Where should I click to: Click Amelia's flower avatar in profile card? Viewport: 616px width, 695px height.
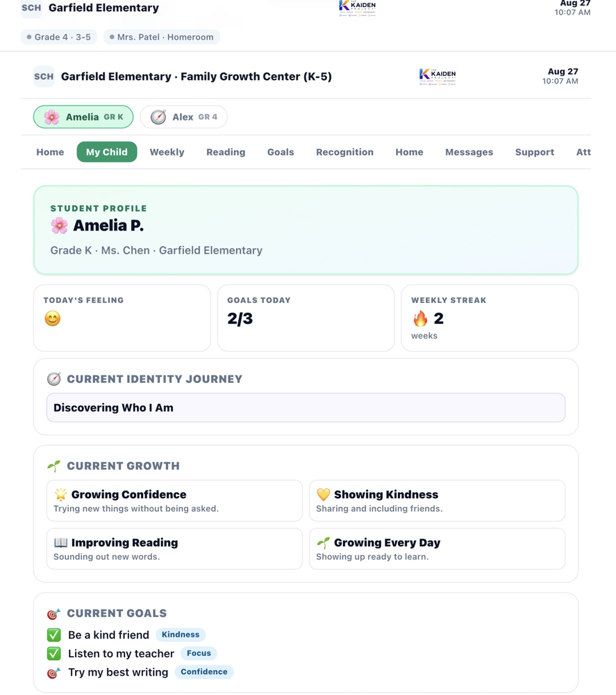(59, 226)
